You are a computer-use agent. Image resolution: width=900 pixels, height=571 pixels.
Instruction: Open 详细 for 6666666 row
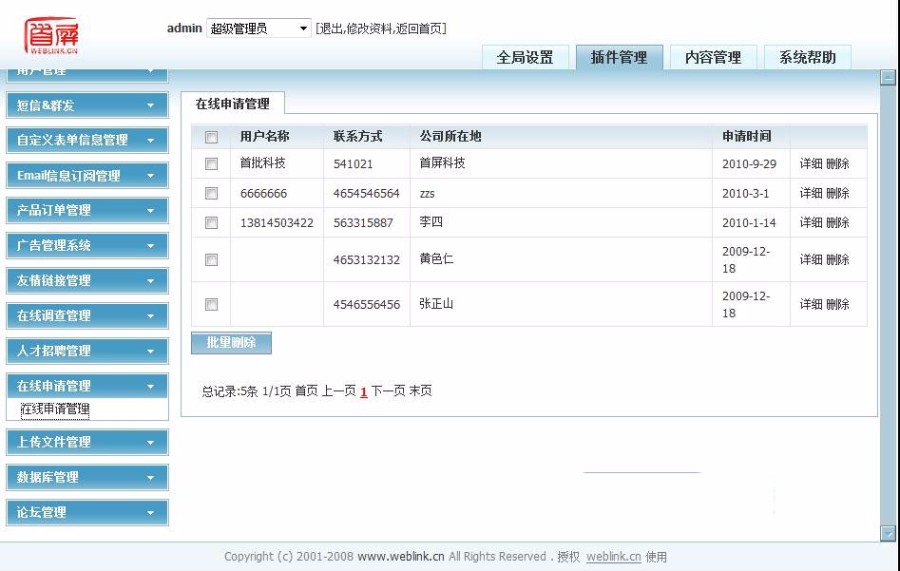(x=811, y=193)
